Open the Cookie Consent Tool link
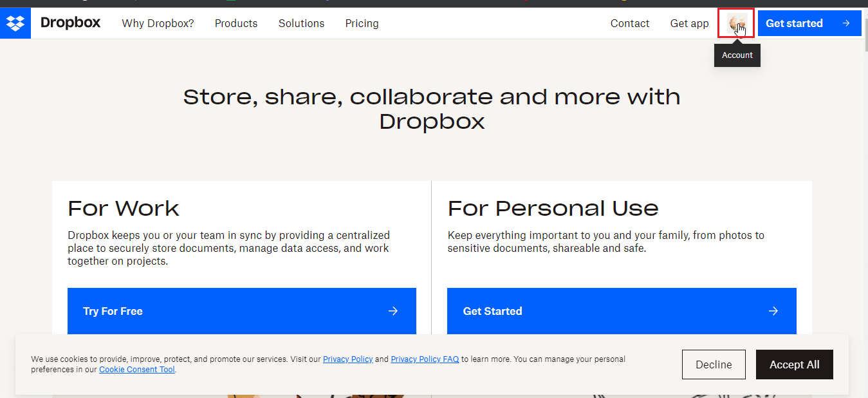Image resolution: width=868 pixels, height=398 pixels. (x=137, y=369)
